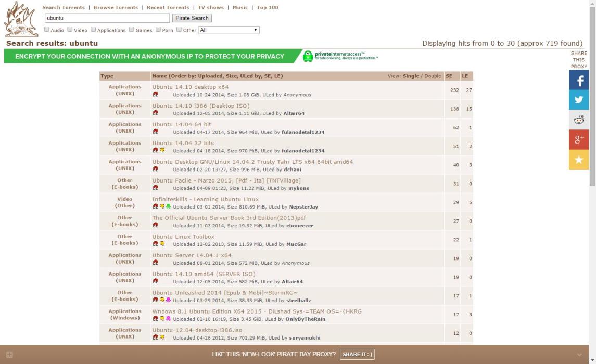Click the ubuntu search input field
This screenshot has width=596, height=364.
coord(107,18)
